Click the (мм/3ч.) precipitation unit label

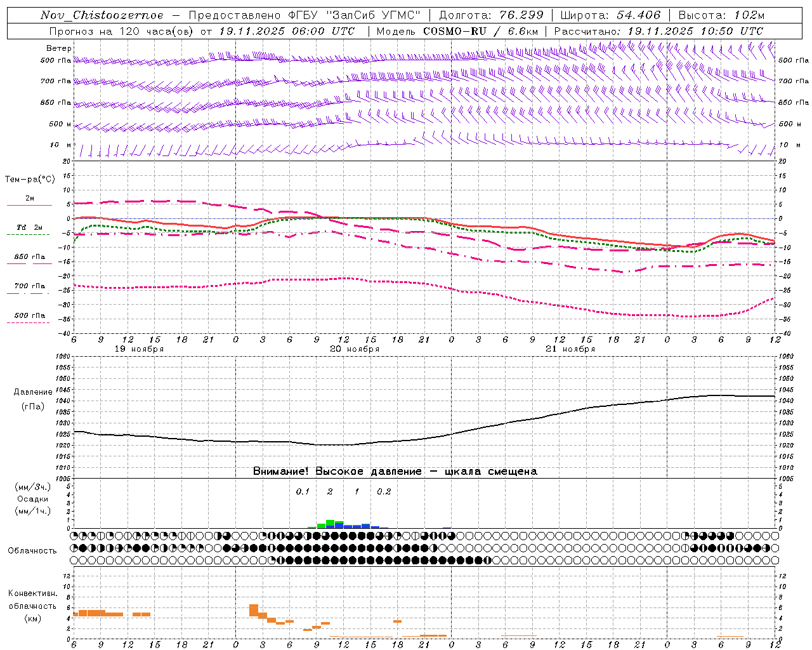[33, 487]
